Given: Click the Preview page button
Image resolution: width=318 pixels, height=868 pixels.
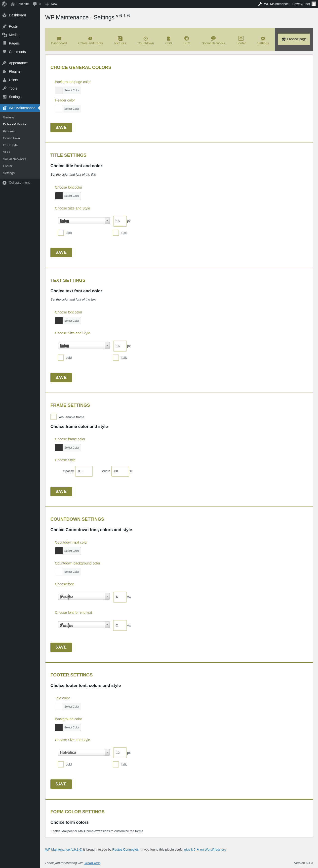Looking at the screenshot, I should pos(294,39).
